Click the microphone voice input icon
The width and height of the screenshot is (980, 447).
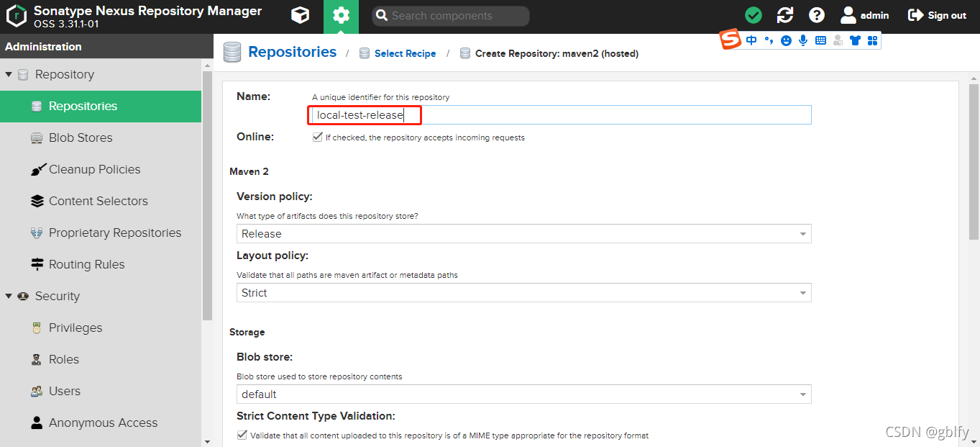[x=803, y=41]
